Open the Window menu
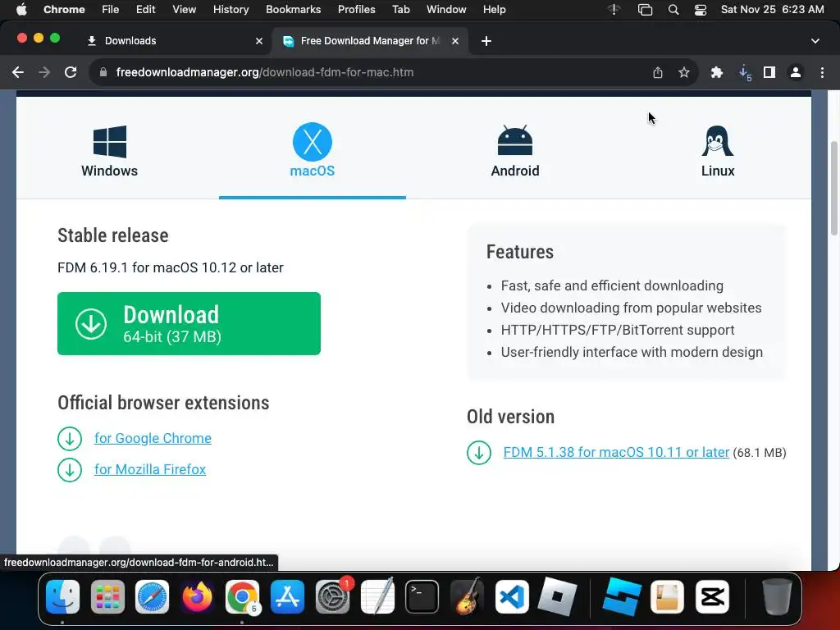The height and width of the screenshot is (630, 840). [446, 9]
